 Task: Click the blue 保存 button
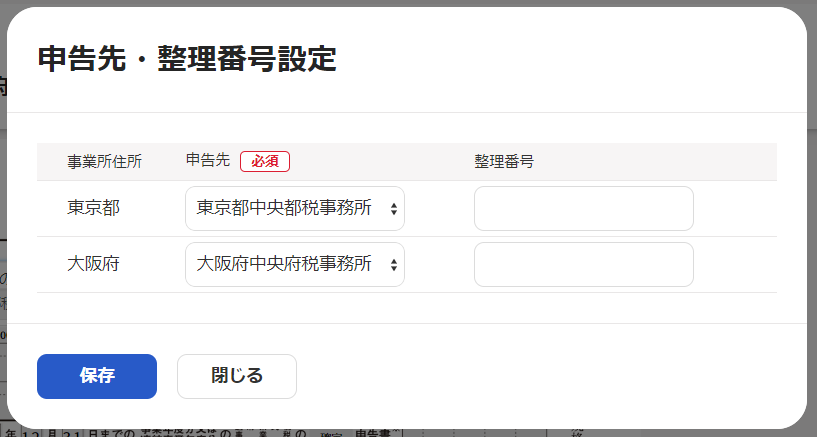point(97,376)
